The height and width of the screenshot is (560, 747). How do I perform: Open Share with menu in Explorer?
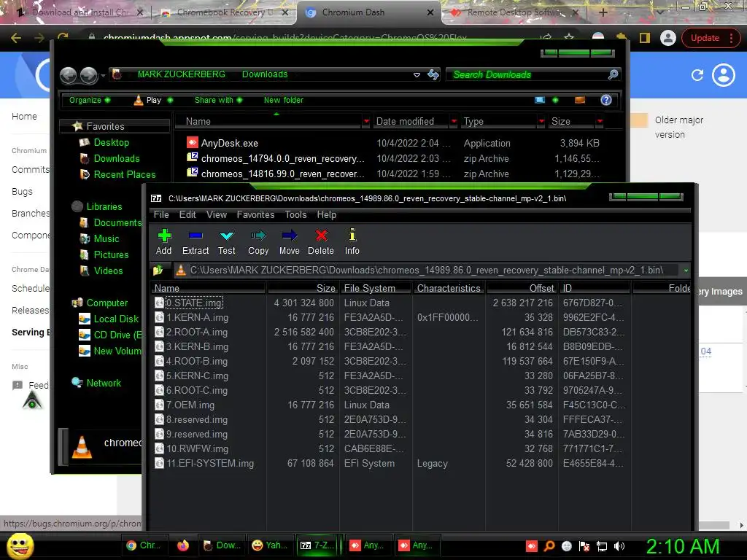(218, 100)
